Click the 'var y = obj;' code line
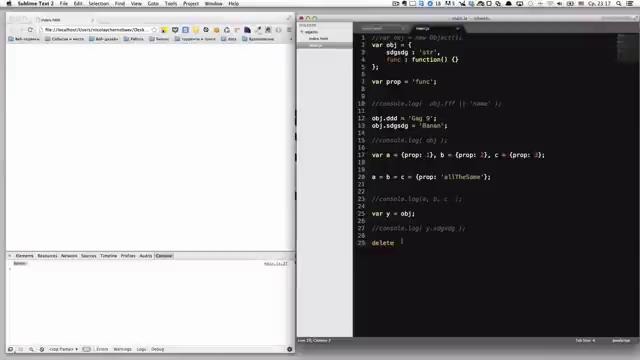The image size is (640, 360). tap(393, 214)
